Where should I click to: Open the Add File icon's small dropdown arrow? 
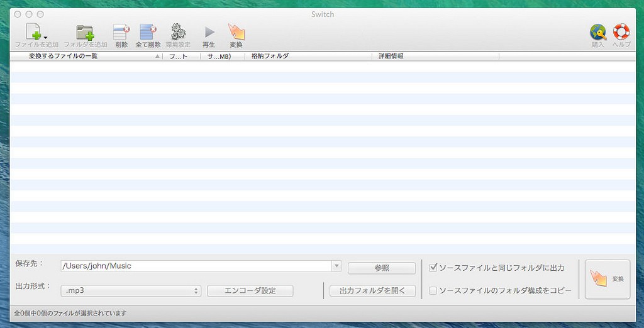coord(45,38)
